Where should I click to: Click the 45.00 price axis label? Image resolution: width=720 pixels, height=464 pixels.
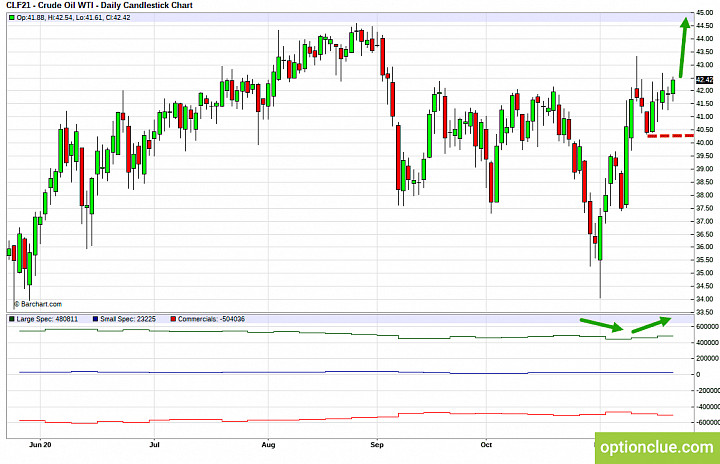(x=704, y=13)
